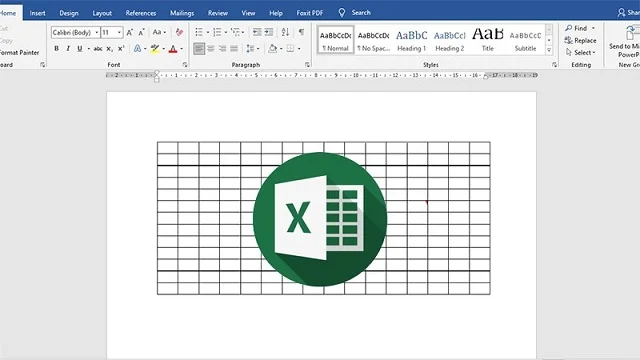Click the Replace icon
The image size is (640, 360).
click(x=568, y=40)
